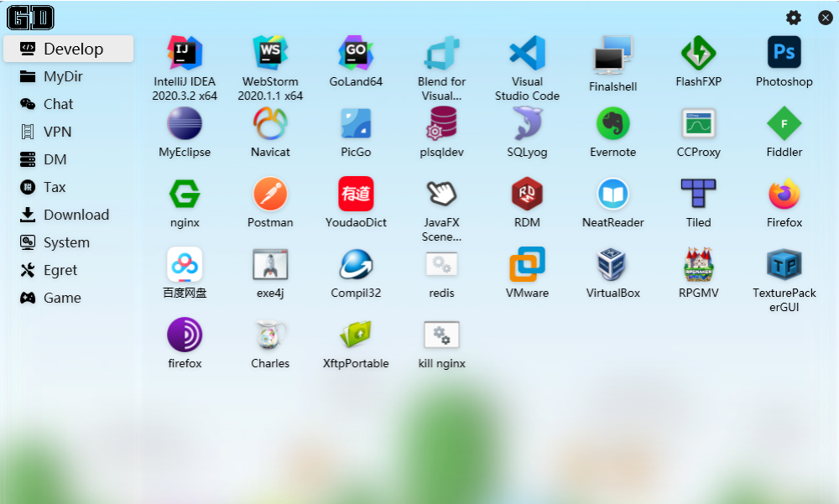Open Compil32 icon
Screen dimensions: 839x504
[356, 264]
